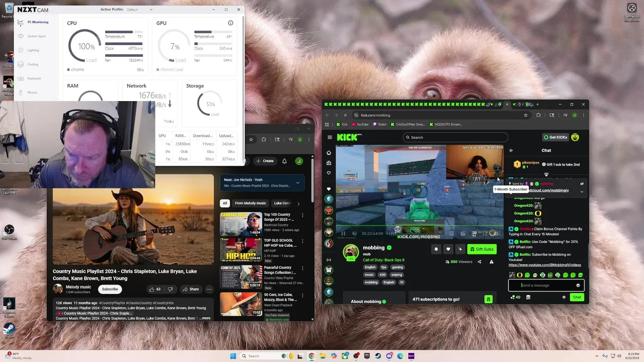This screenshot has width=644, height=362.
Task: Click notification bell button on mobbing channel
Action: coord(436,249)
